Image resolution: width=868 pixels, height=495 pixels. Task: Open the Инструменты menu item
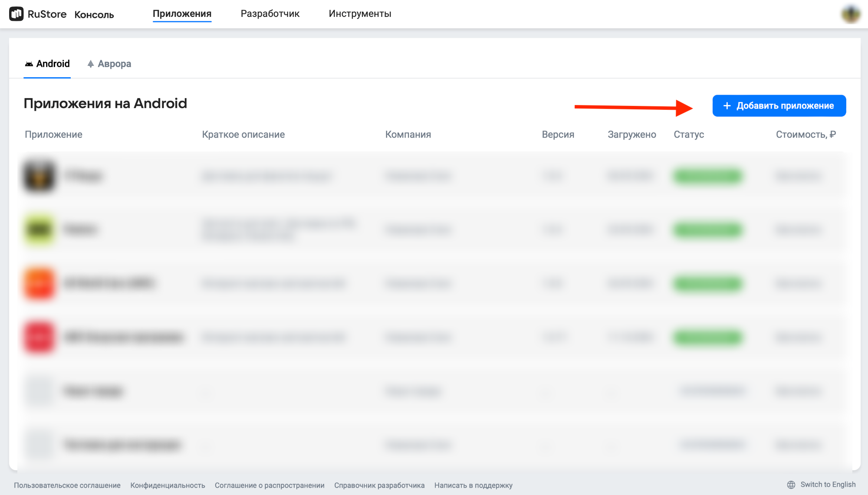pyautogui.click(x=360, y=13)
